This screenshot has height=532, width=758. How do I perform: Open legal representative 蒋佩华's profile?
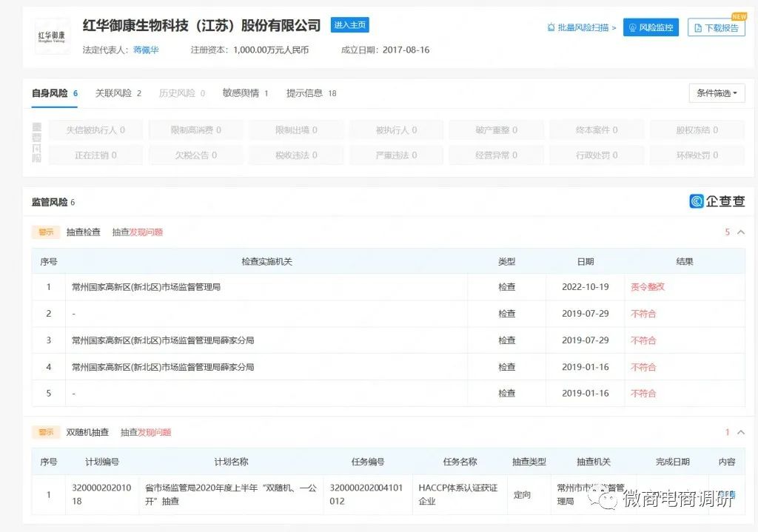point(146,50)
